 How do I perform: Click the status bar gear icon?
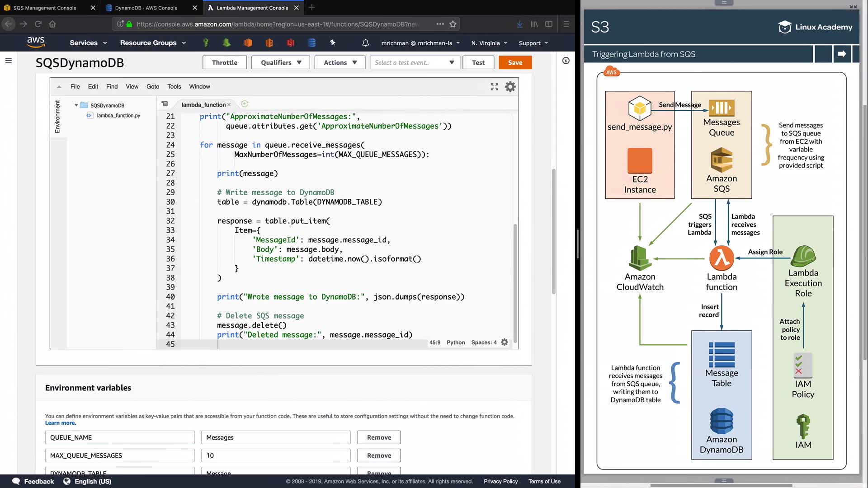505,343
